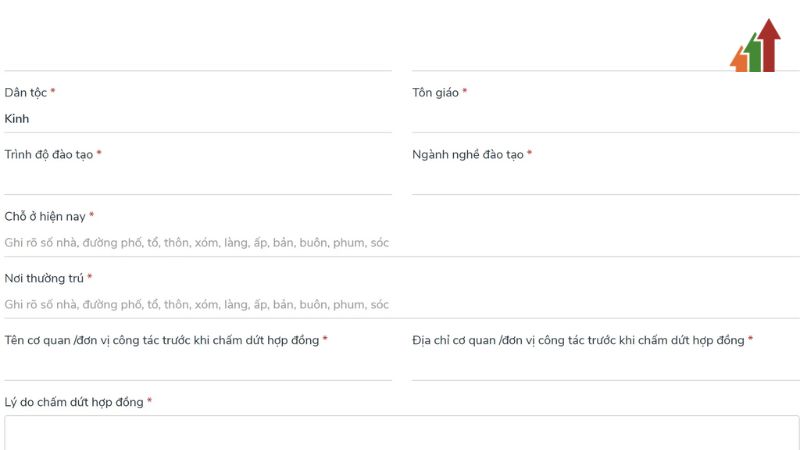The width and height of the screenshot is (800, 450).
Task: Click the Chỗ ở hiện nay label
Action: (45, 216)
